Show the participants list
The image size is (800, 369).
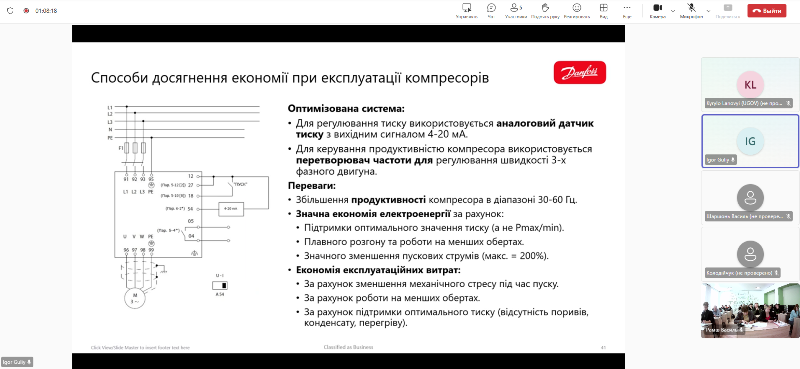click(516, 10)
